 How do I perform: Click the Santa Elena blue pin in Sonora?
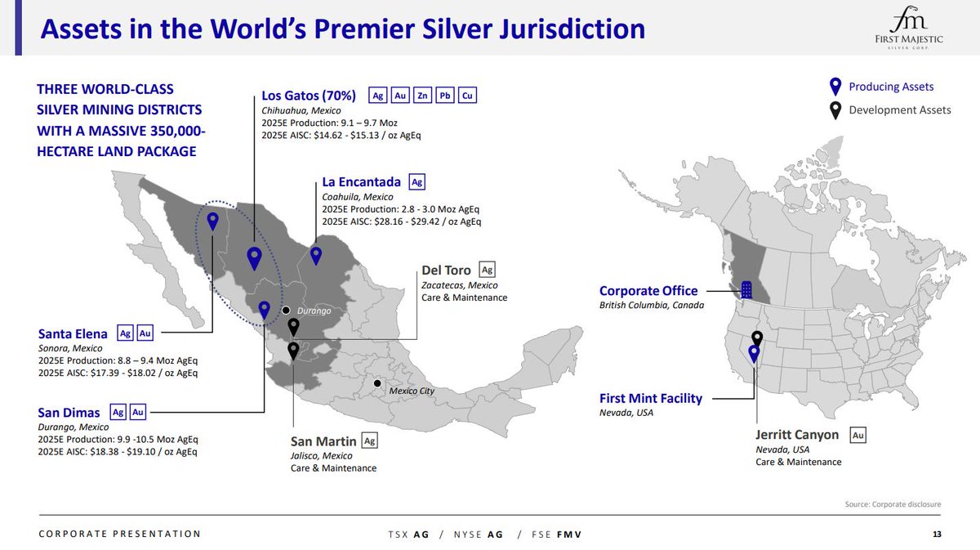click(213, 221)
